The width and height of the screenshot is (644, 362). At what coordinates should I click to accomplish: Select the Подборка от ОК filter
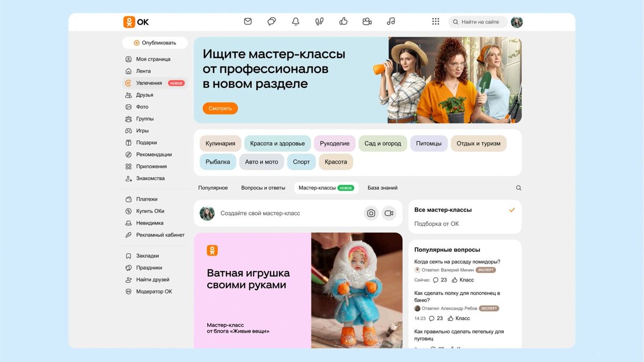point(436,224)
